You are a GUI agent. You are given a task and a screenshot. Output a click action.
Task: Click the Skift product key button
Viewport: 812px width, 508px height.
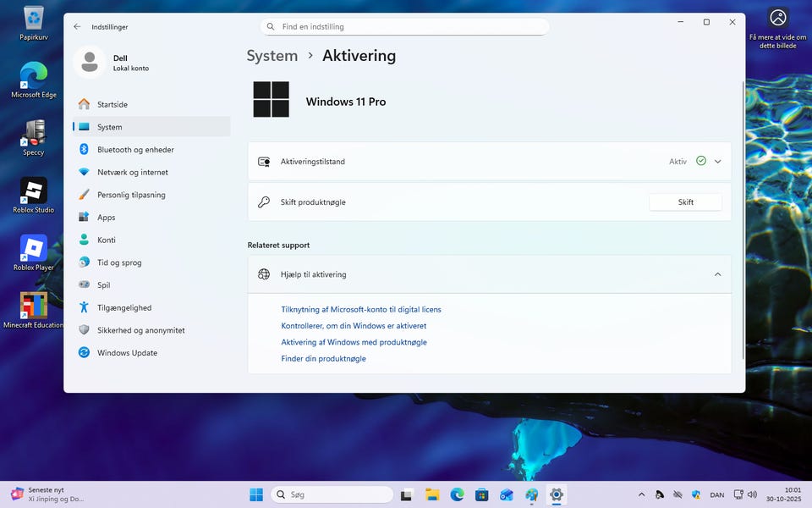[x=685, y=202]
